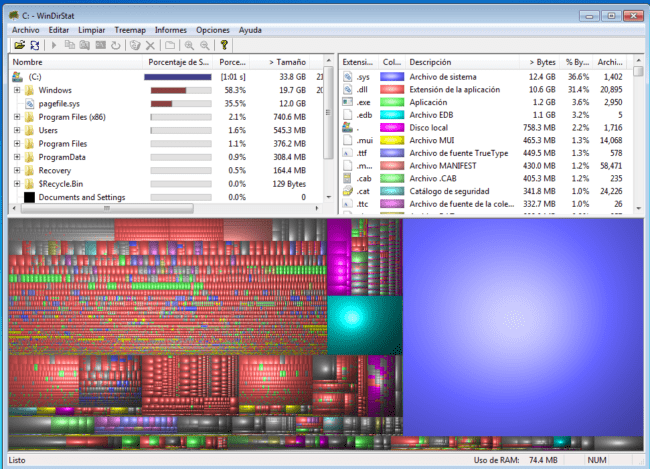The height and width of the screenshot is (469, 650).
Task: Open the Treemap menu
Action: click(x=129, y=30)
